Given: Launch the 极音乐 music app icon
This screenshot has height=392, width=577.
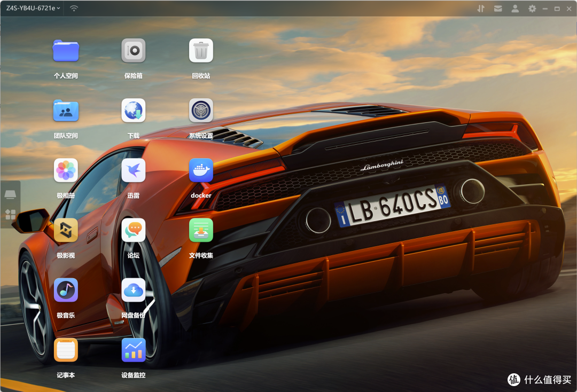Looking at the screenshot, I should point(66,290).
